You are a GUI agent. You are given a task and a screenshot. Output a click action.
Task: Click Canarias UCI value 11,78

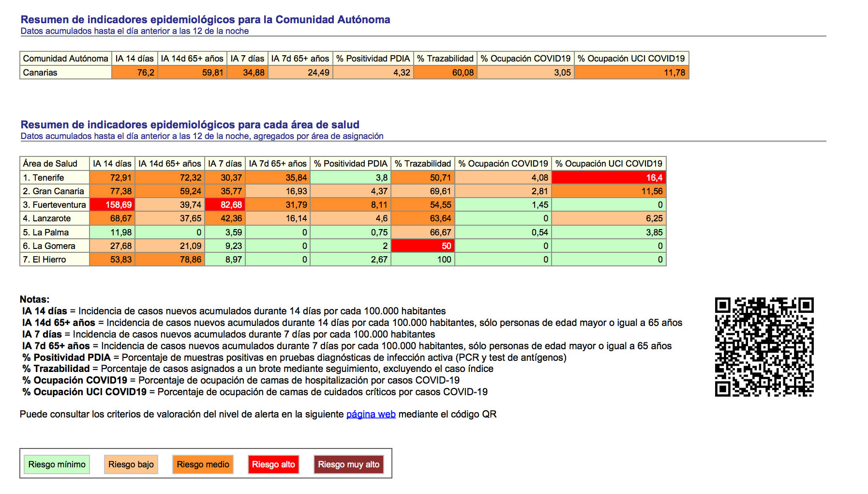pyautogui.click(x=631, y=73)
